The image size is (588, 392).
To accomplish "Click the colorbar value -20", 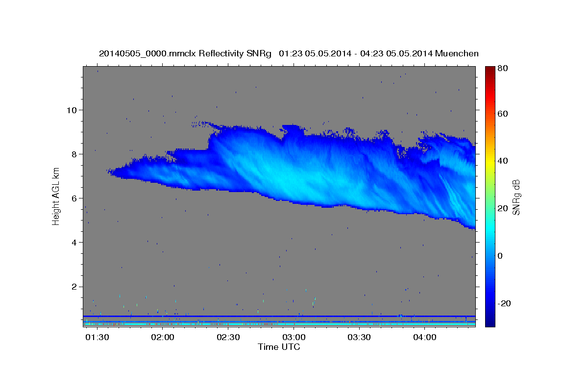I will (505, 303).
